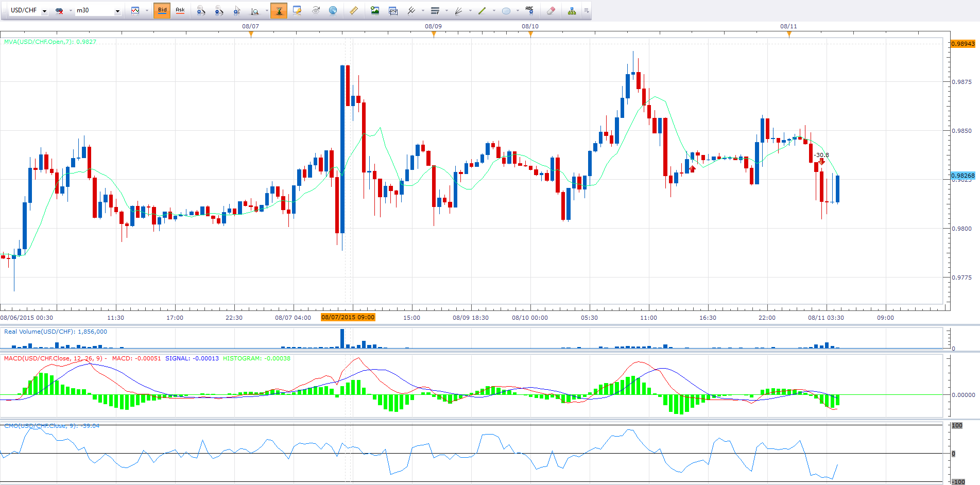The image size is (980, 485).
Task: Toggle the vertical autoscale button
Action: pyautogui.click(x=279, y=10)
